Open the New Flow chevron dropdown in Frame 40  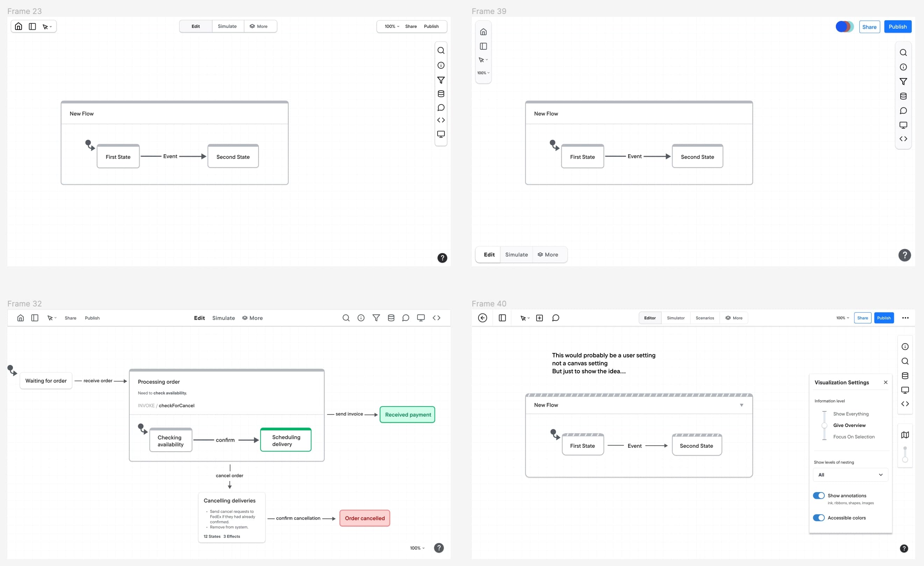(742, 405)
